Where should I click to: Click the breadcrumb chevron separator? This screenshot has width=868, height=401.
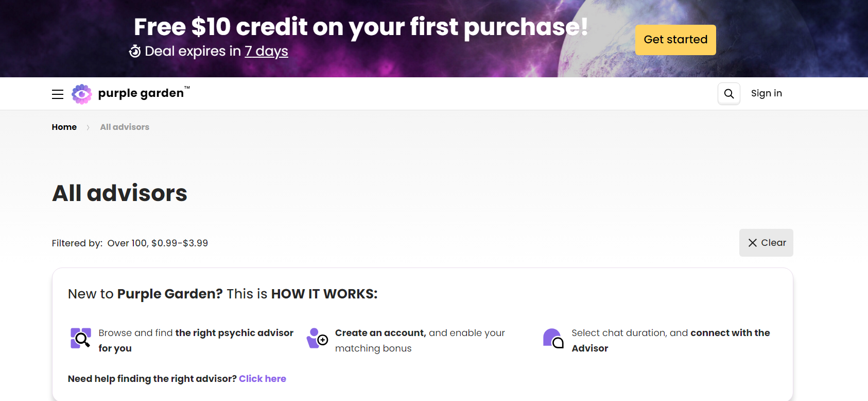pyautogui.click(x=88, y=127)
